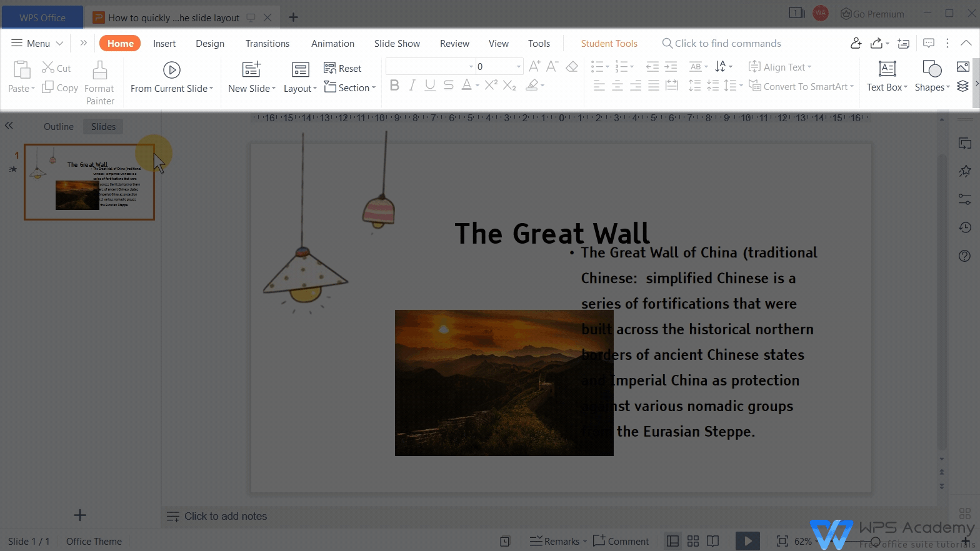
Task: Toggle Superscript formatting
Action: [491, 85]
